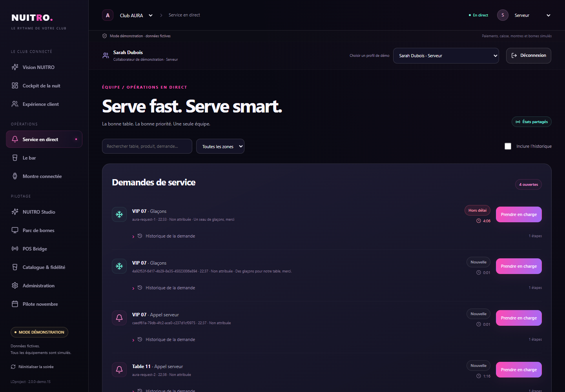Navigate to NUITRO Studio
Image resolution: width=565 pixels, height=392 pixels.
pos(44,212)
